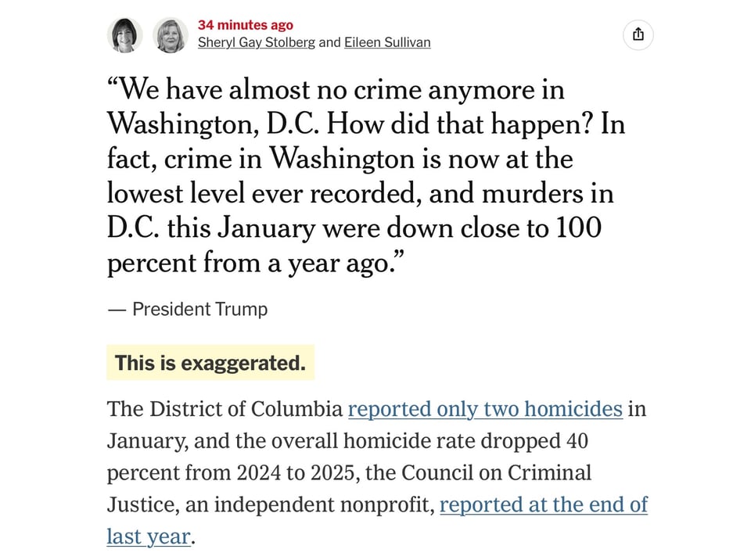Click the '34 minutes ago' timestamp
Viewport: 751px width, 560px height.
tap(246, 24)
